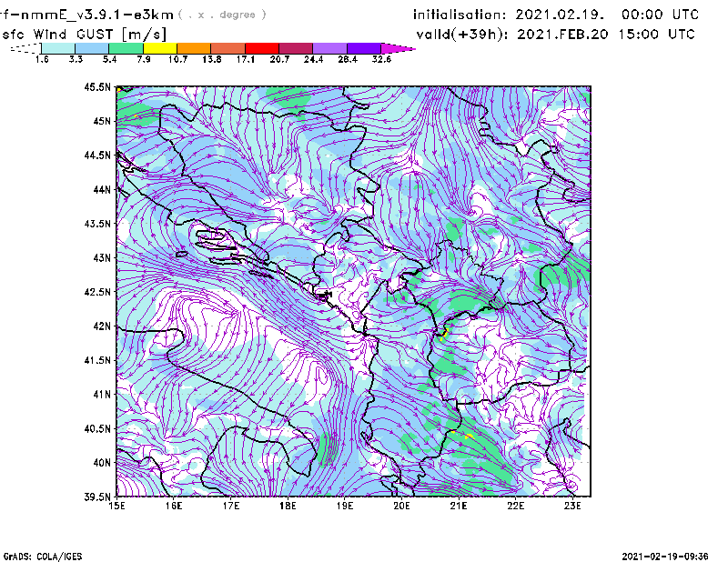Click the light cyan legend swatch
Screen dimensions: 728x562
click(x=58, y=48)
